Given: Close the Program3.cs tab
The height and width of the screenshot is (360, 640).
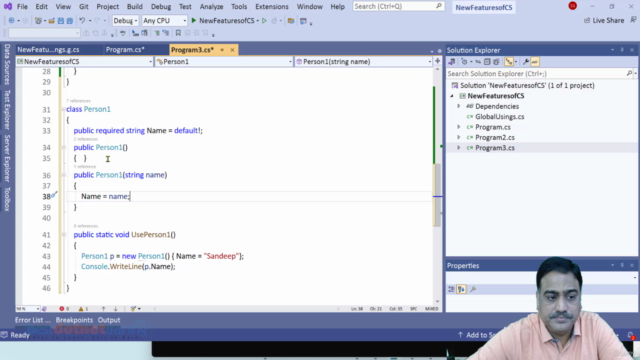Looking at the screenshot, I should coord(232,50).
